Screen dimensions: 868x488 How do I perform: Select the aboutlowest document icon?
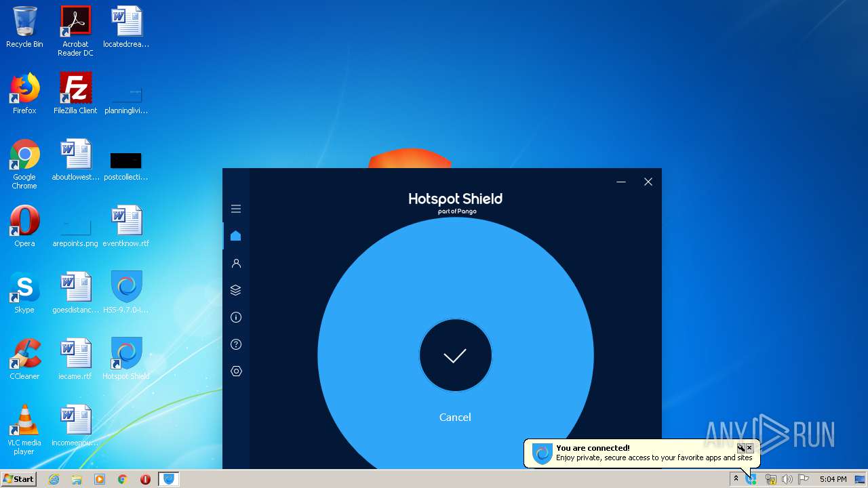tap(75, 160)
